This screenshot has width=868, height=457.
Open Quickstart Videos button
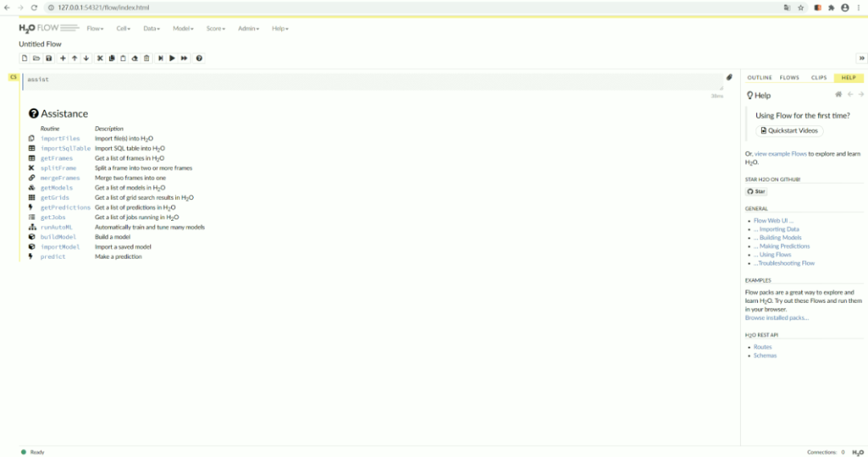coord(789,131)
